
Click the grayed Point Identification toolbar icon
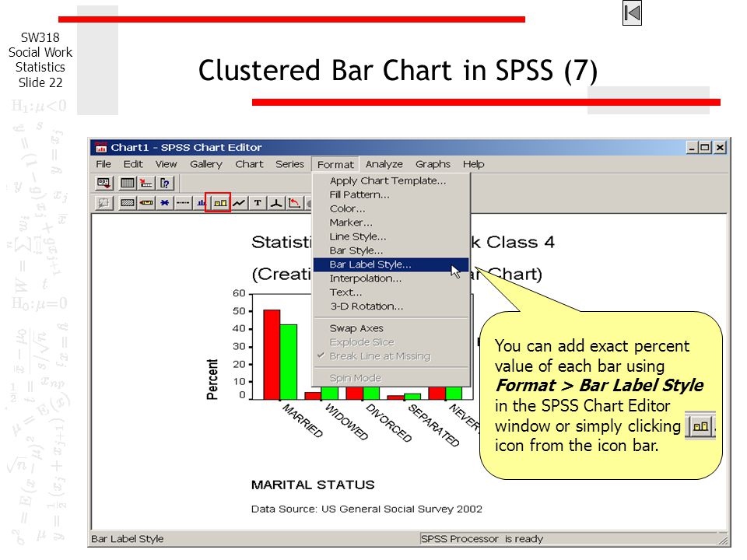pos(103,203)
